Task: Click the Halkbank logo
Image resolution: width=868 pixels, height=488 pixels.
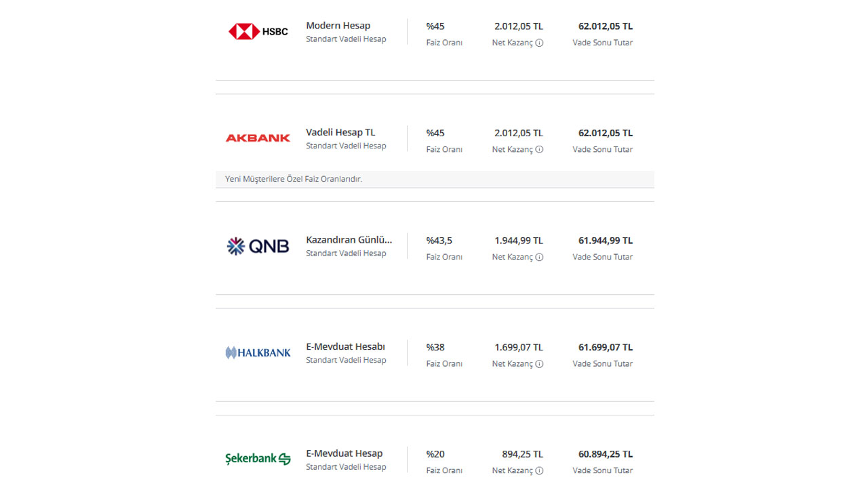Action: click(258, 352)
